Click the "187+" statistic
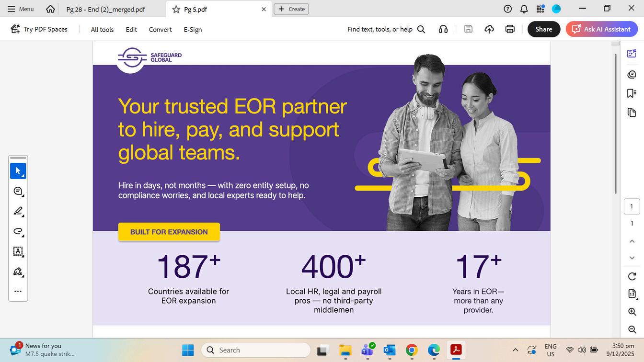 [x=188, y=266]
